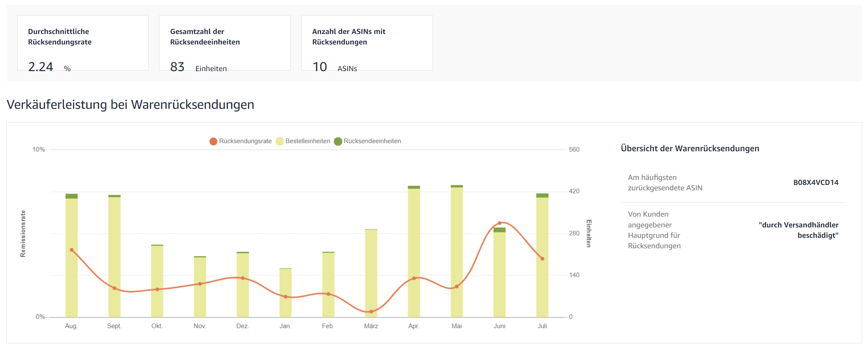Click the Nov. order units bar
Image resolution: width=868 pixels, height=348 pixels.
pyautogui.click(x=200, y=287)
